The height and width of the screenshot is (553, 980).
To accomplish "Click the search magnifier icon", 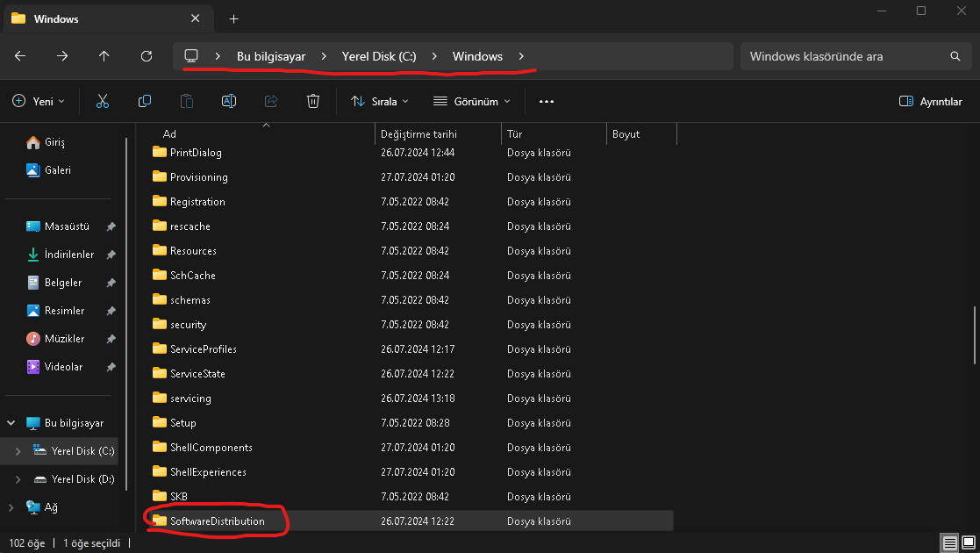I will click(x=955, y=56).
